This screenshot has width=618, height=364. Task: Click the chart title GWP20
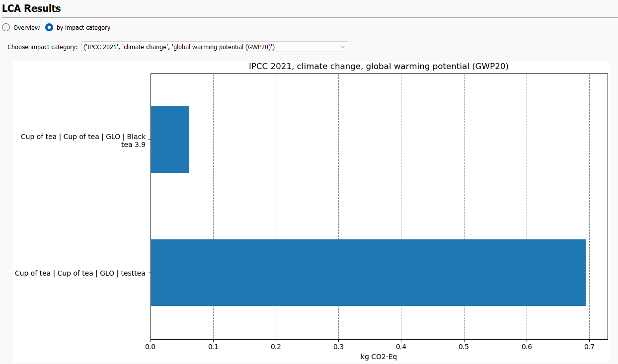click(x=379, y=66)
